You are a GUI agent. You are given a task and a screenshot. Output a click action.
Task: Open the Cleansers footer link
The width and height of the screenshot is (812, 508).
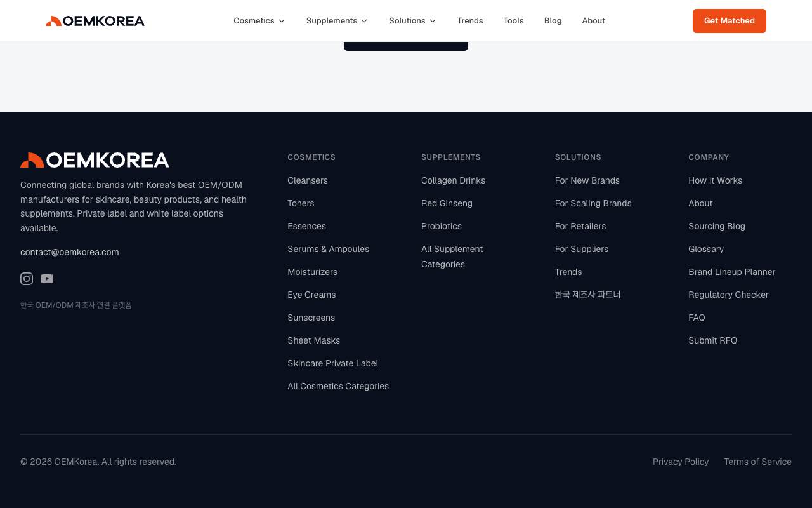(x=308, y=180)
